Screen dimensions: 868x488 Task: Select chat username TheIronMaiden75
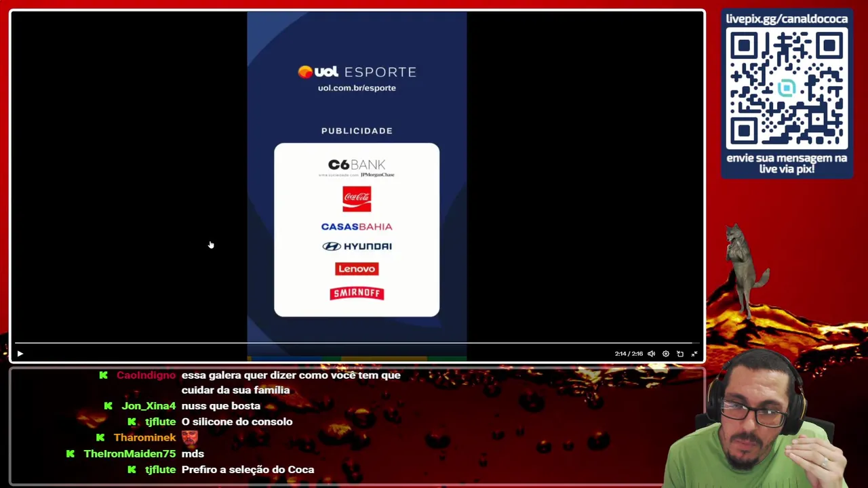point(130,454)
